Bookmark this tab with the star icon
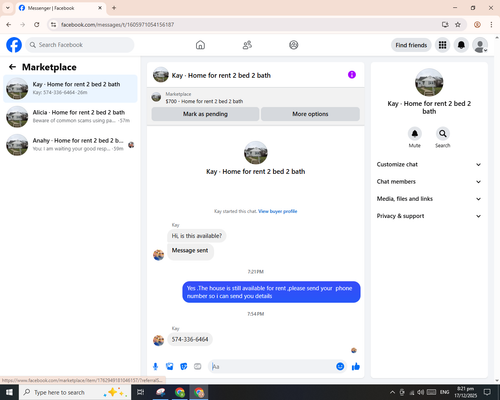The image size is (500, 400). tap(458, 24)
